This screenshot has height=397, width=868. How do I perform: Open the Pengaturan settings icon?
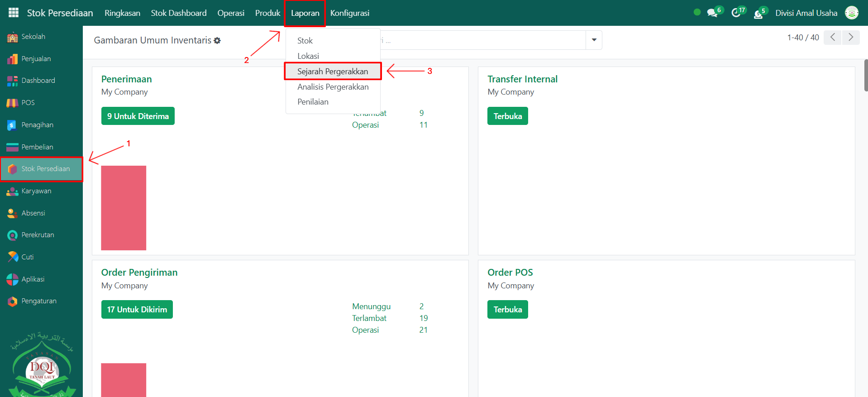pos(13,301)
